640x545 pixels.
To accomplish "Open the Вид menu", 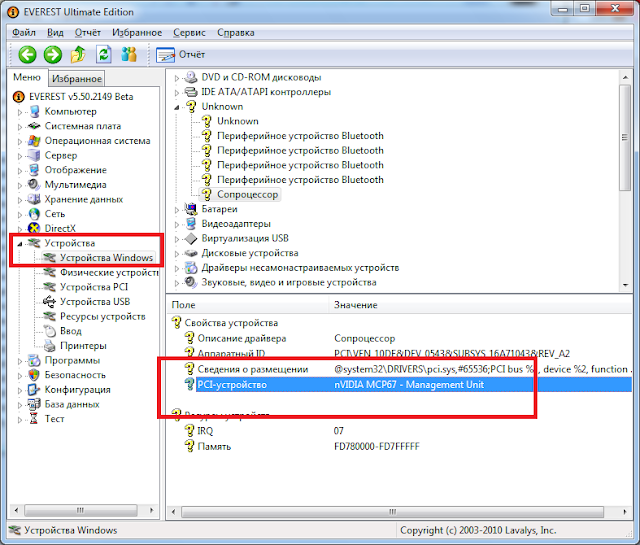I will (x=55, y=33).
